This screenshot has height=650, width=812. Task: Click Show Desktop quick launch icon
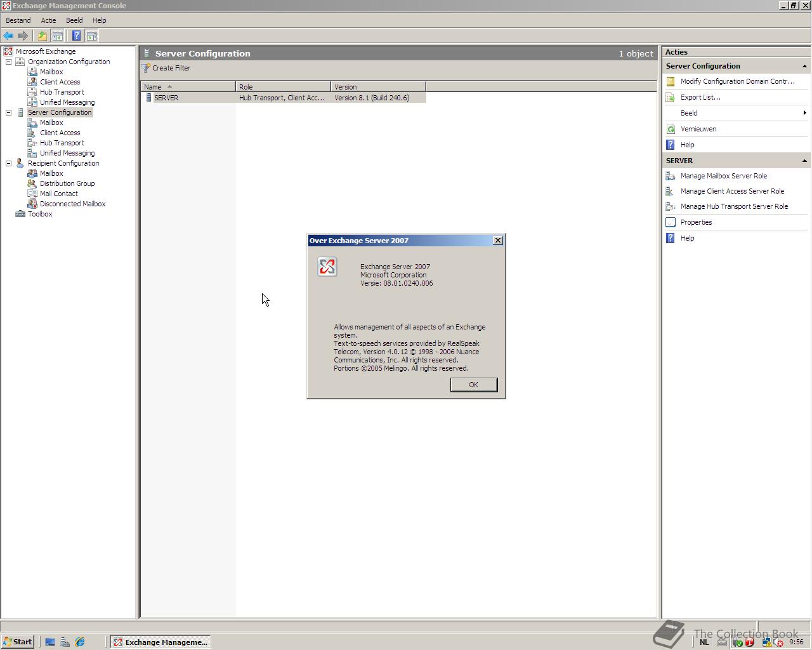click(49, 642)
